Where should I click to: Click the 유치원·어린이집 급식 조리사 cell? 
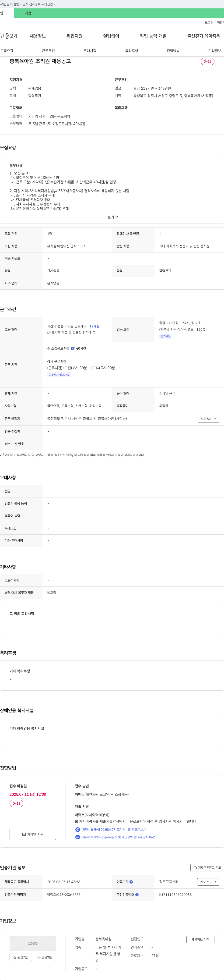[67, 246]
